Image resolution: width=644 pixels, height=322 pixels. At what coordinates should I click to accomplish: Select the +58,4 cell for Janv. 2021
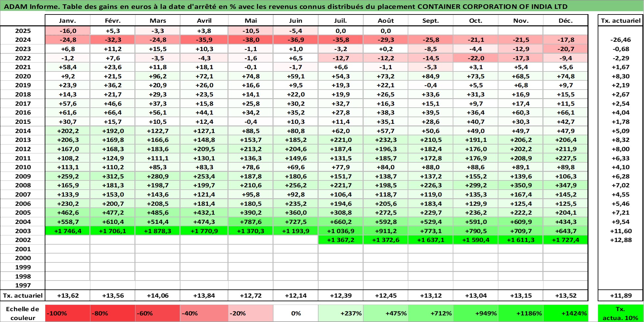click(67, 67)
